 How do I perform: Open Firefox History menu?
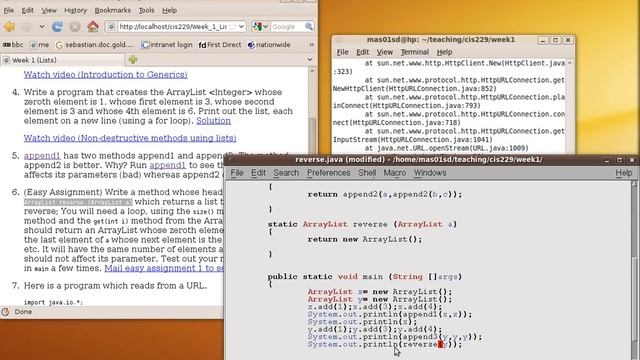click(x=76, y=10)
